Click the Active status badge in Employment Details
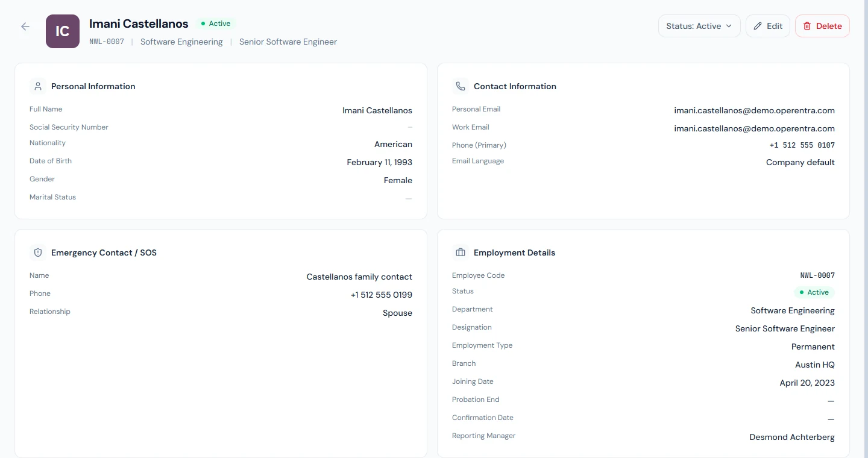Viewport: 868px width, 458px height. (x=814, y=292)
